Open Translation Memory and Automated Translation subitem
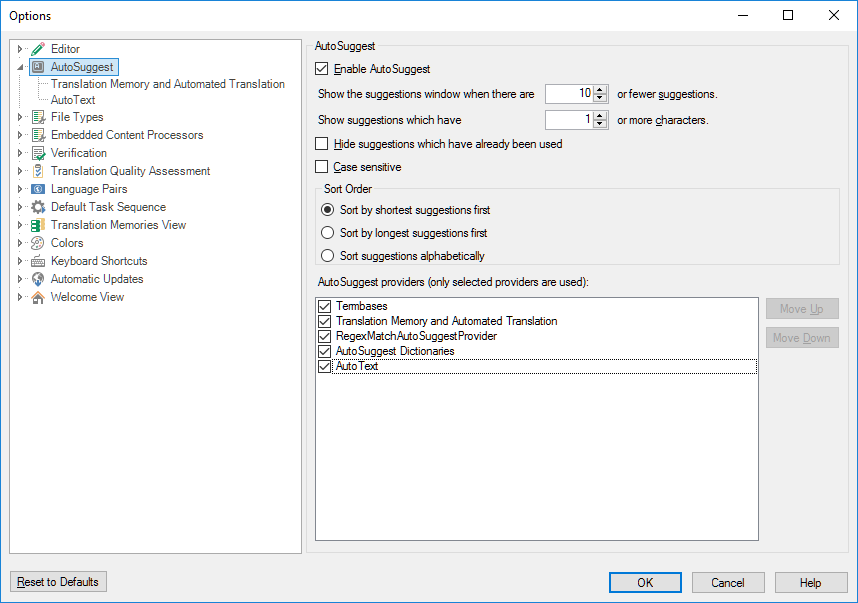Viewport: 858px width, 603px height. coord(167,84)
